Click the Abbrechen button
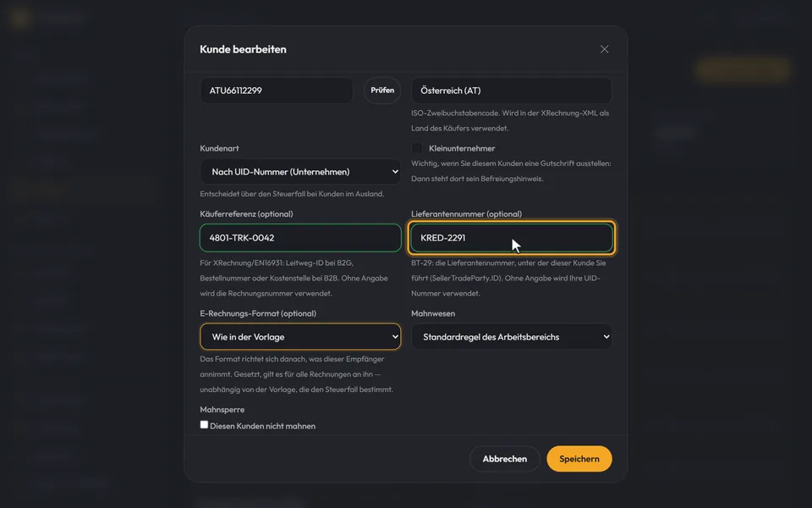 [504, 459]
